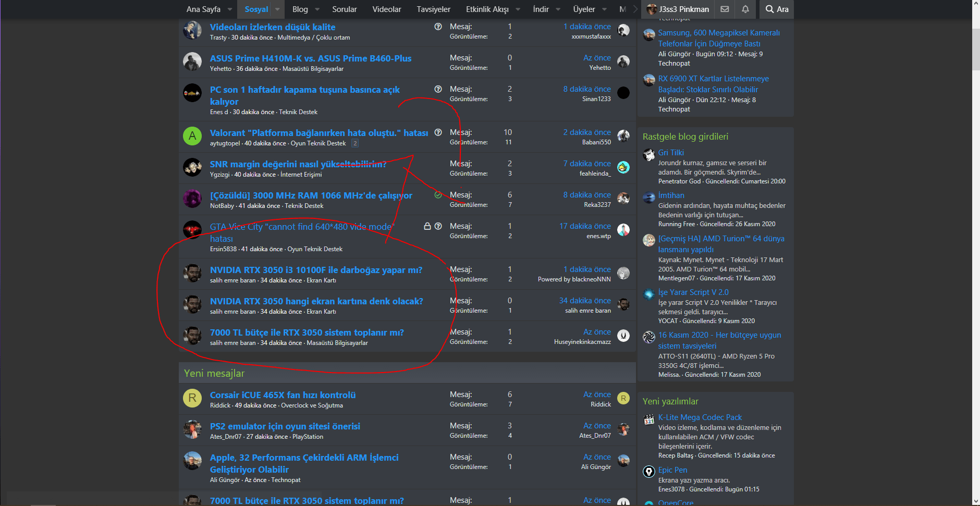Select the Sosyal tab
The image size is (980, 506).
[x=256, y=9]
